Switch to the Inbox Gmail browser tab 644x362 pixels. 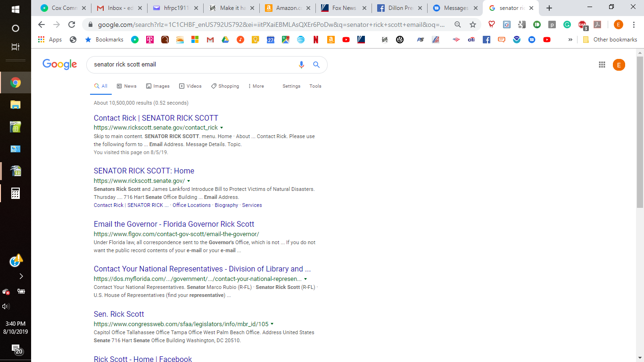tap(120, 8)
